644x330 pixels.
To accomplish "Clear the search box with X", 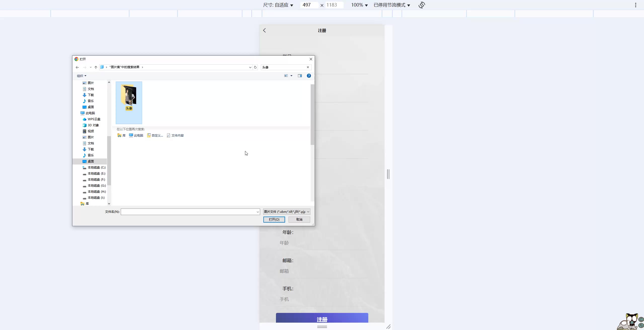I will (x=308, y=67).
